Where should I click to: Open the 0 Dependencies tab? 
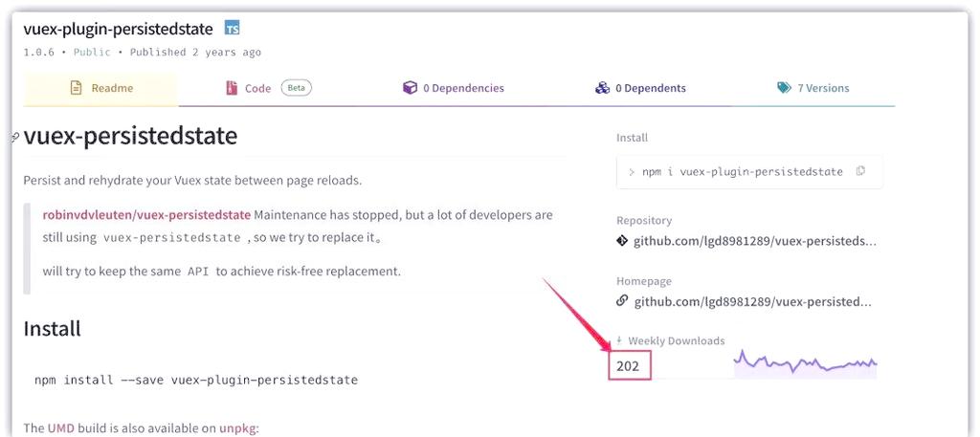tap(454, 88)
